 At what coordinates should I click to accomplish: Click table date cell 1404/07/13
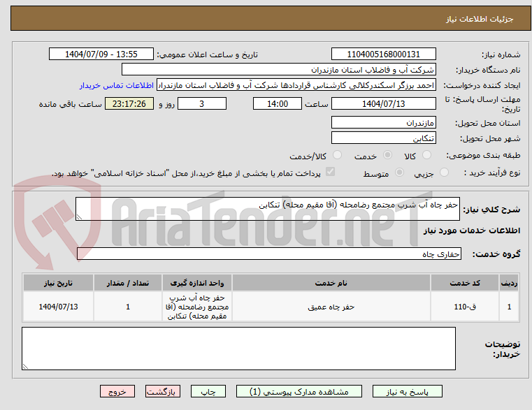[x=58, y=307]
